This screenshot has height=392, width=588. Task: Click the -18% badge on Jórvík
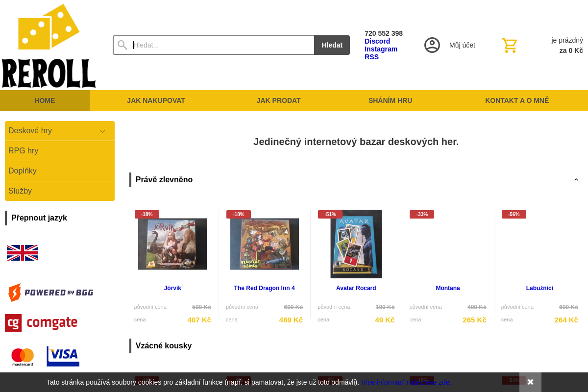coord(147,214)
